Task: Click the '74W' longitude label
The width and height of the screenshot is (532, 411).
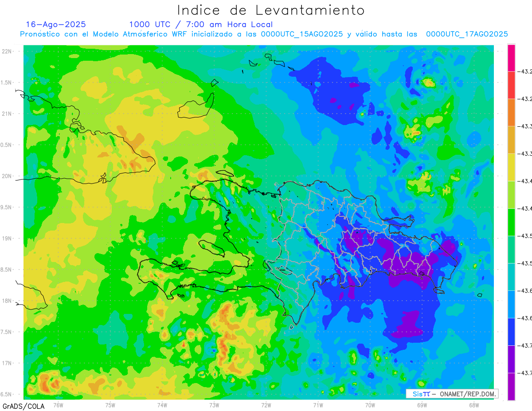Action: (162, 405)
